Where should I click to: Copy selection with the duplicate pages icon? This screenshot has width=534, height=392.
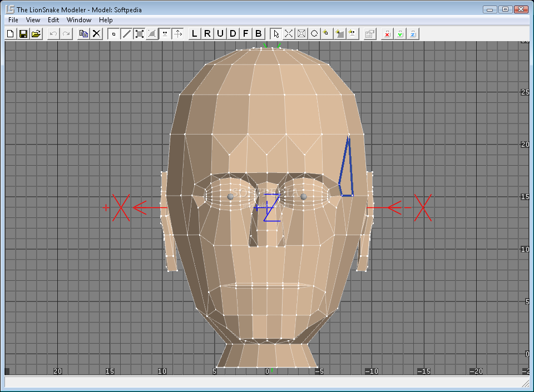coord(83,34)
